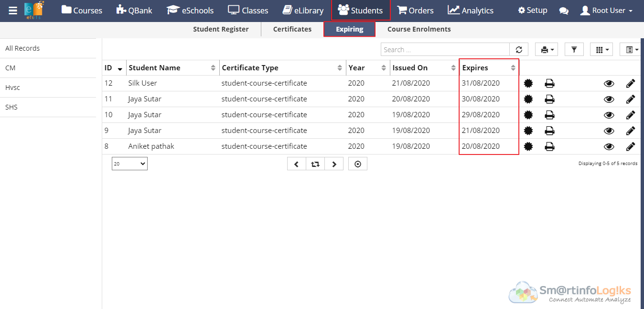This screenshot has height=309, width=644.
Task: View record ID 9 with eye icon
Action: [x=609, y=131]
